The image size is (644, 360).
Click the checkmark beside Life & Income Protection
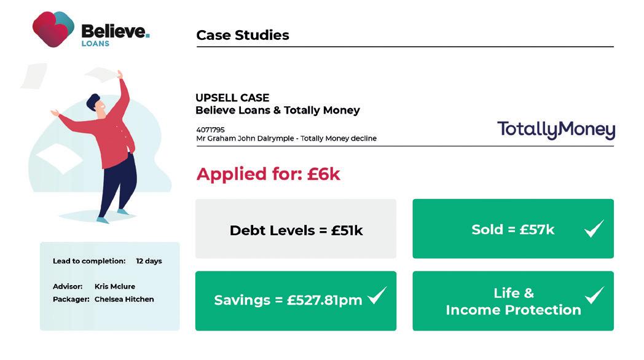point(594,295)
